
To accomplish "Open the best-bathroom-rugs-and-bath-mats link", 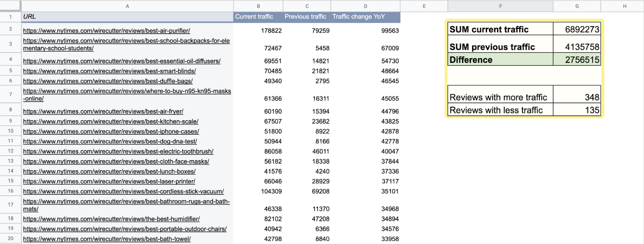I will click(x=126, y=205).
